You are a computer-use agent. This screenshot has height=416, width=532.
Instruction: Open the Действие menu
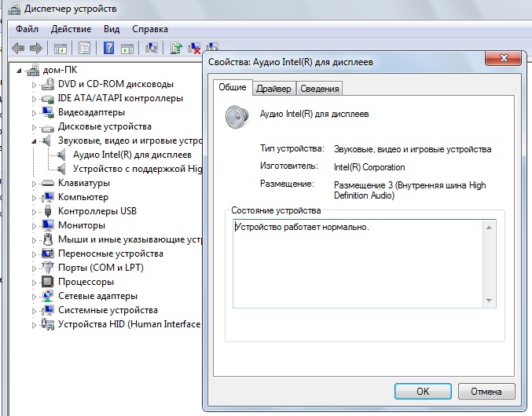(x=71, y=29)
